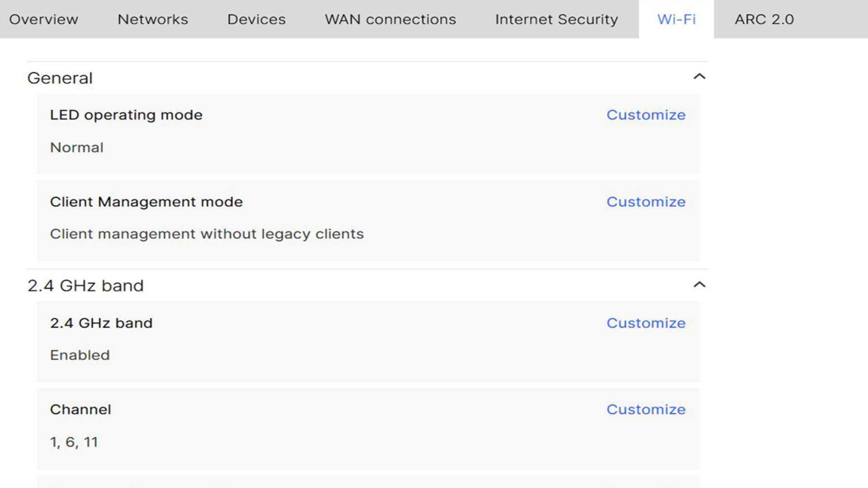This screenshot has height=488, width=868.
Task: Click the active Wi-Fi tab
Action: (x=676, y=19)
